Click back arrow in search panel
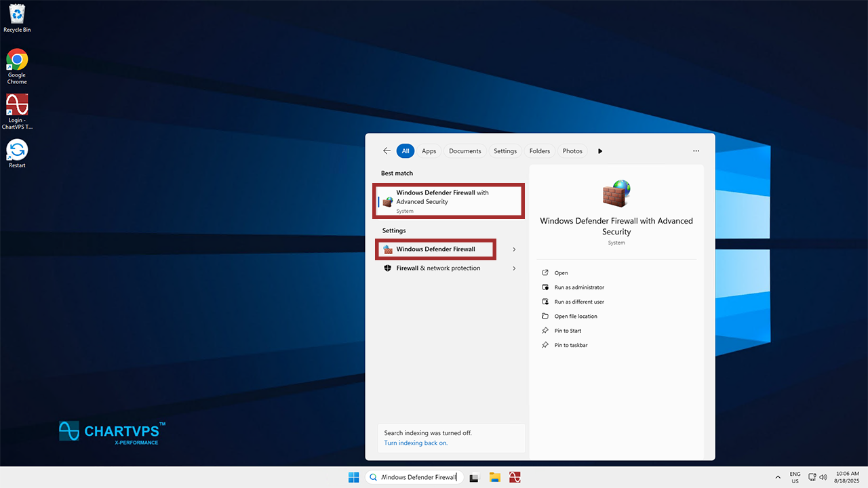The image size is (868, 488). click(387, 151)
